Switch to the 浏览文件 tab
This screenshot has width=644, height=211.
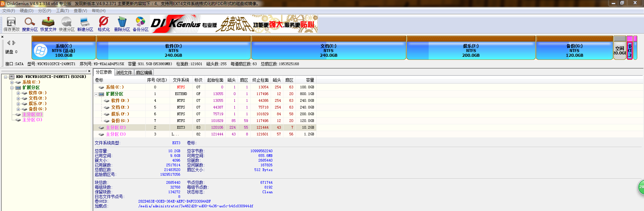tap(124, 73)
